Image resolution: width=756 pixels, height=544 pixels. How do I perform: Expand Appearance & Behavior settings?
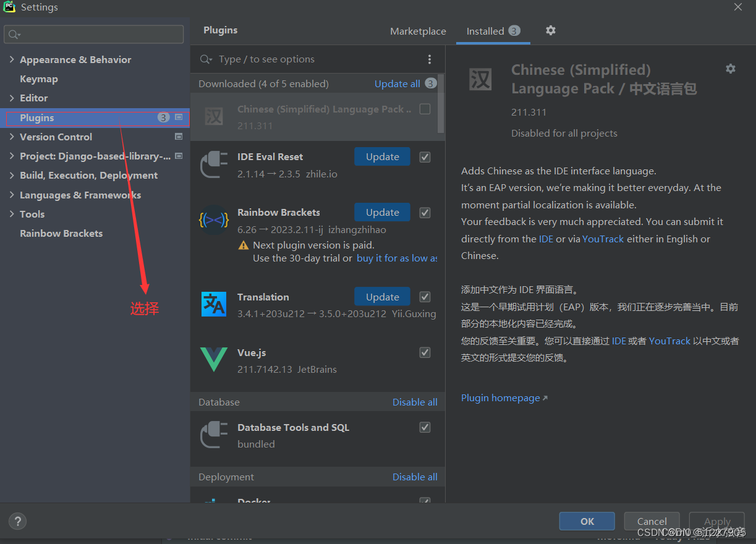point(12,59)
